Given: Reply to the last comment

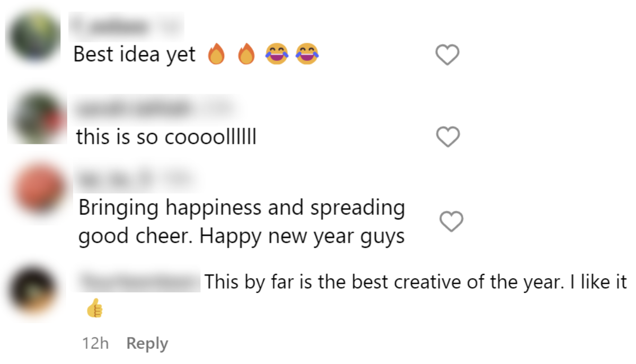Looking at the screenshot, I should coord(147,343).
